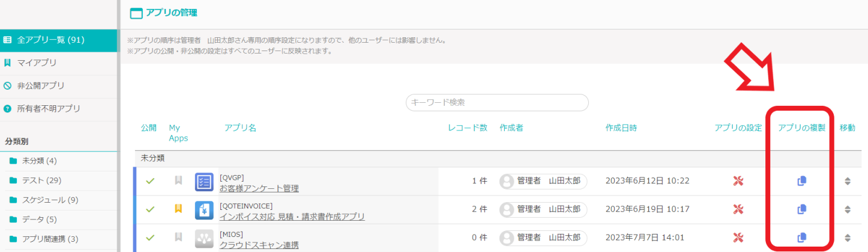
Task: Click the お客様アンケート管理 app icon
Action: (x=204, y=182)
